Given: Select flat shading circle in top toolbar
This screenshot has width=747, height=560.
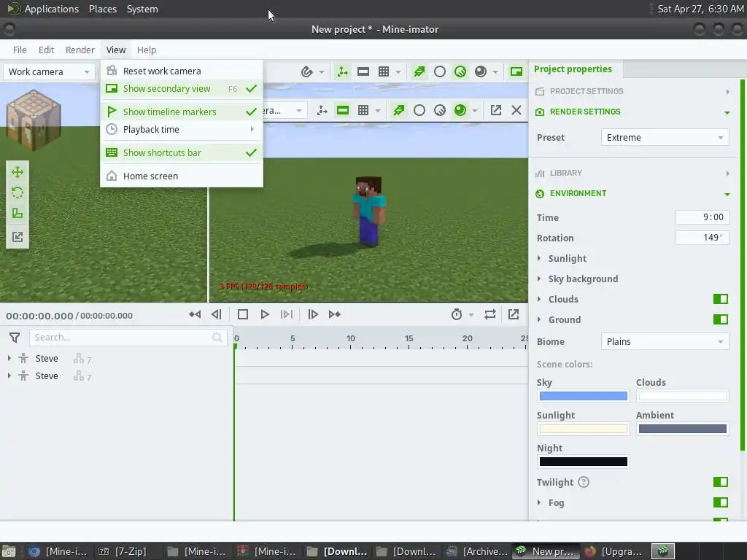Looking at the screenshot, I should click(x=440, y=72).
